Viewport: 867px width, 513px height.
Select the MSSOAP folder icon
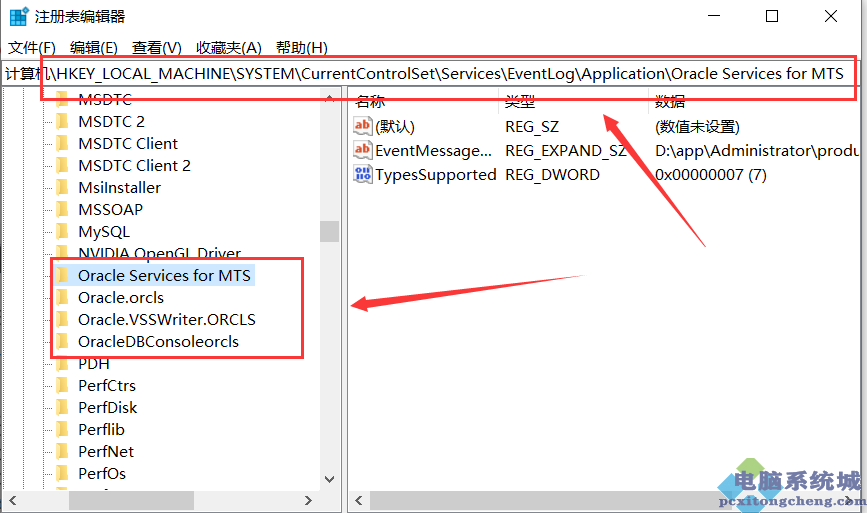[x=62, y=210]
